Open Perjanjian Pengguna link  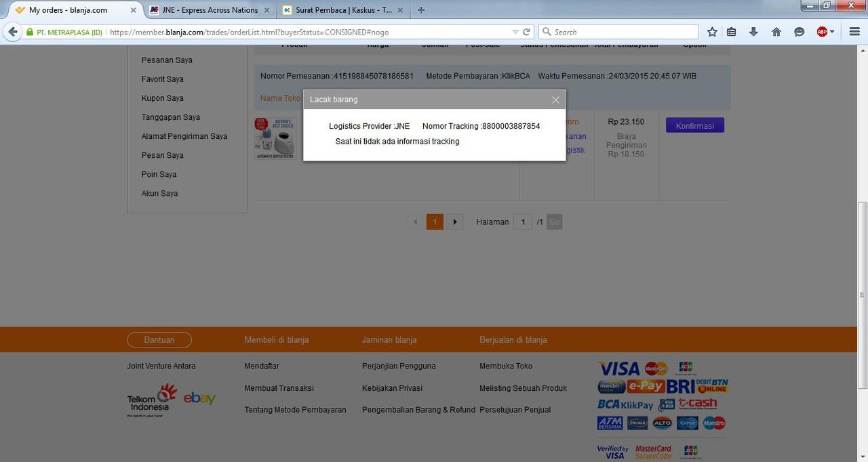click(399, 366)
